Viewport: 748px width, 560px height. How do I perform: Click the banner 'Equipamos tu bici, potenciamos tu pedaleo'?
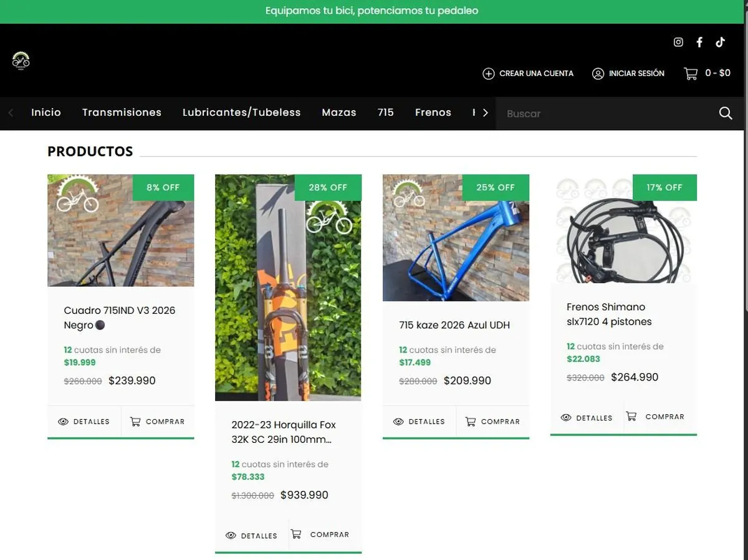click(372, 11)
